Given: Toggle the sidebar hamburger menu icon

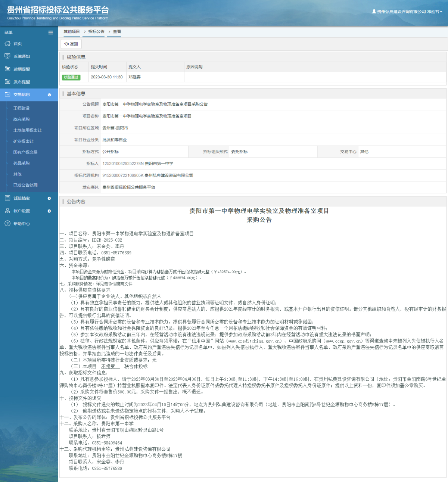Looking at the screenshot, I should click(50, 32).
